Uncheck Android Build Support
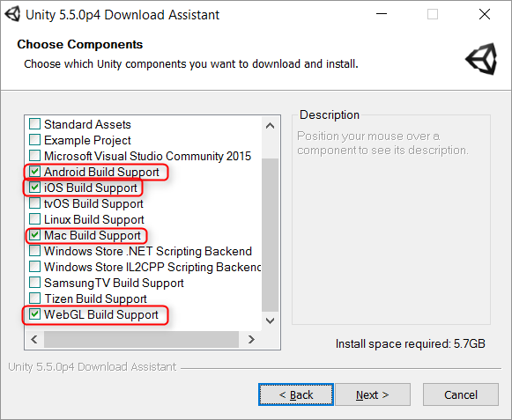 click(34, 172)
